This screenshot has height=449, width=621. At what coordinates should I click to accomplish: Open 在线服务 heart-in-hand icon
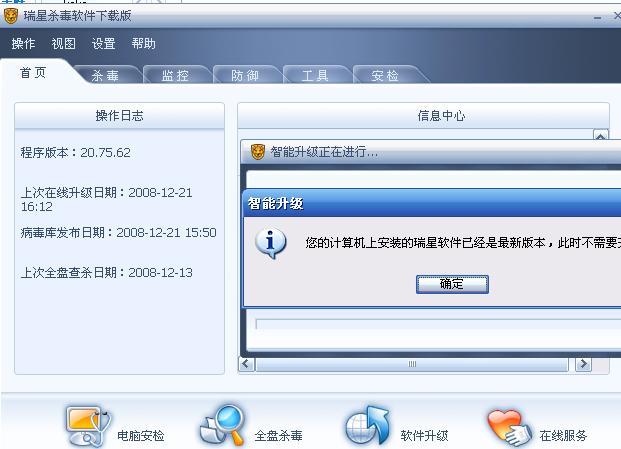pyautogui.click(x=509, y=427)
